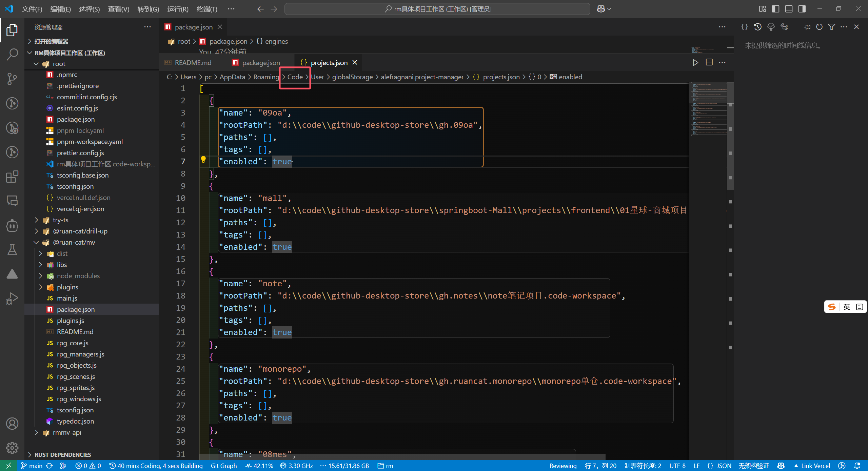This screenshot has width=868, height=471.
Task: Go back with the navigation arrow
Action: [x=260, y=9]
